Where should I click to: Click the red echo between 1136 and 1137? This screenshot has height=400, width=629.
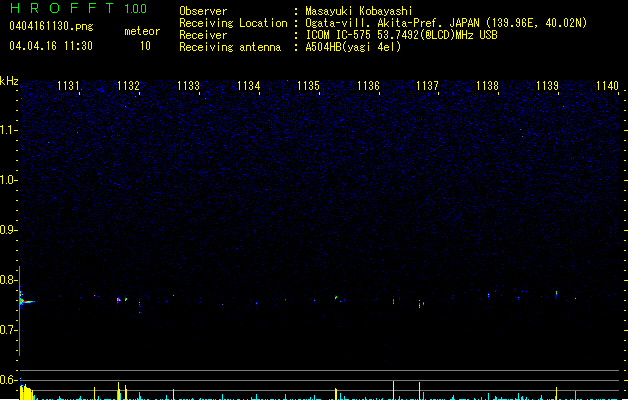pos(394,301)
